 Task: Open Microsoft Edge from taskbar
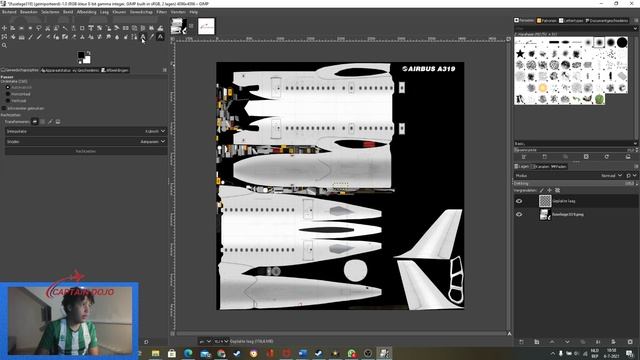point(188,353)
